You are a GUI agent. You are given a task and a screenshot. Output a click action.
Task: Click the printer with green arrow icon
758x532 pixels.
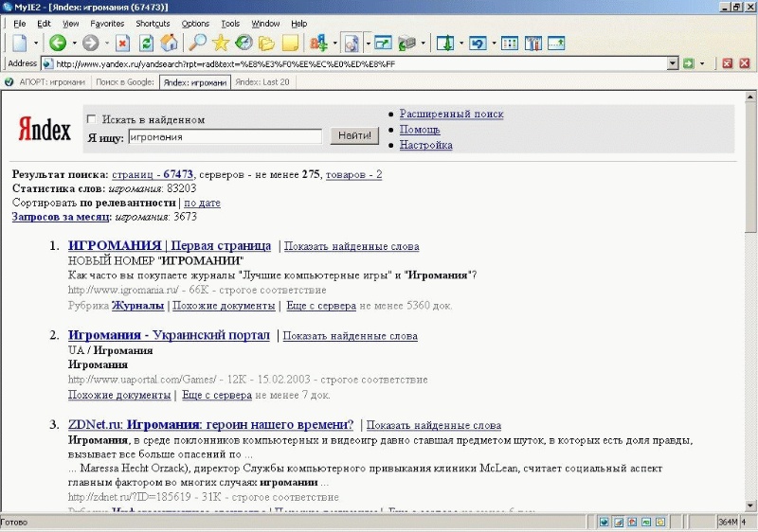(407, 44)
